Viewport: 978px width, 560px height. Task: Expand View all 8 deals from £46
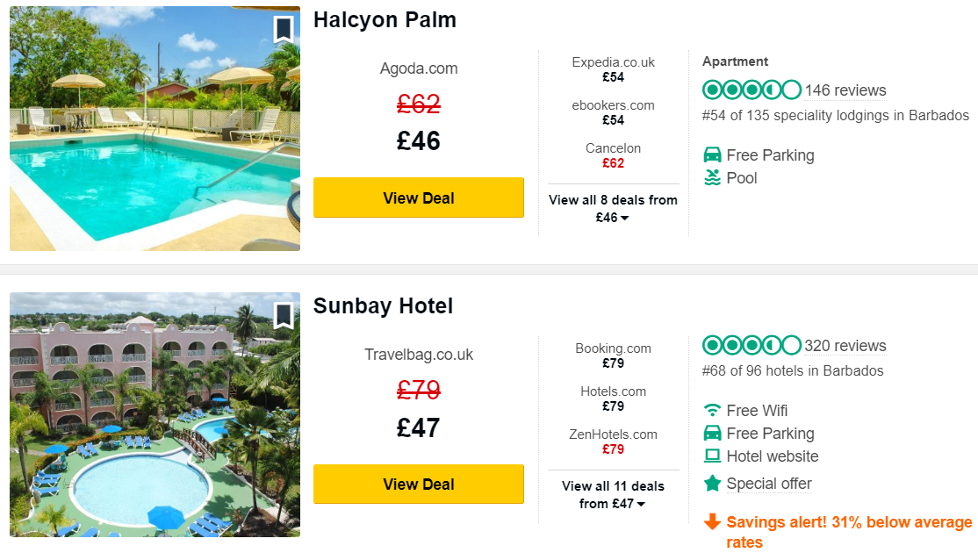[613, 209]
